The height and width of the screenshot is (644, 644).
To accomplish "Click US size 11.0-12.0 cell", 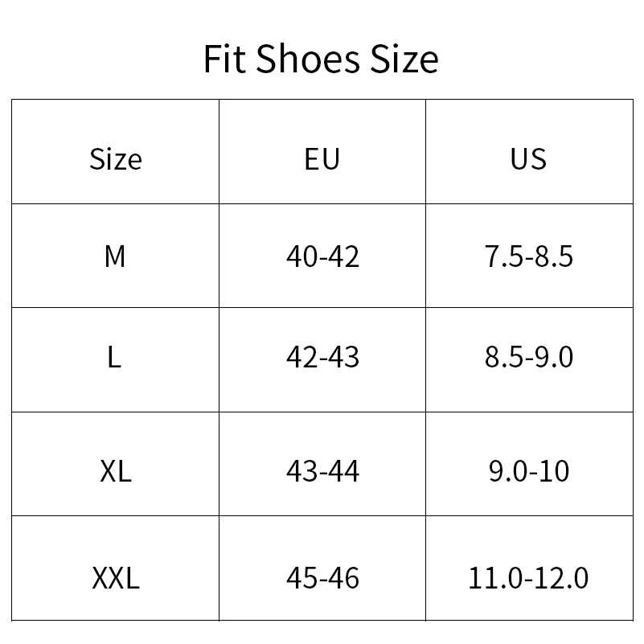I will click(x=528, y=577).
